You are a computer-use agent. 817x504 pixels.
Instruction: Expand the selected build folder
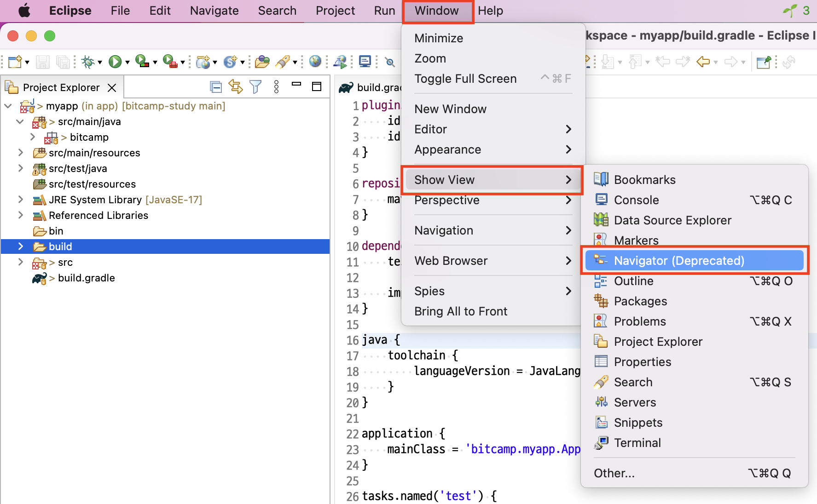point(20,246)
